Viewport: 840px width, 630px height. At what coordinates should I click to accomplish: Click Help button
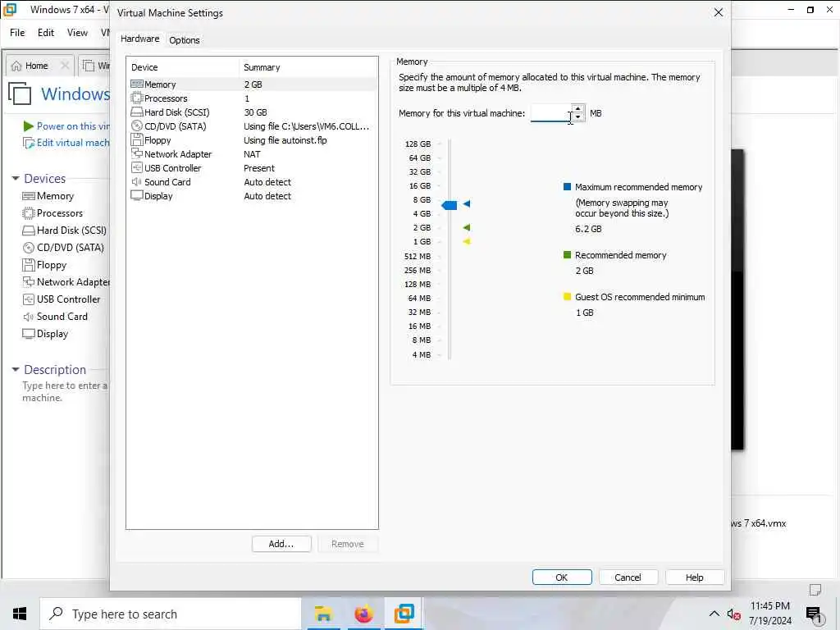click(x=694, y=577)
